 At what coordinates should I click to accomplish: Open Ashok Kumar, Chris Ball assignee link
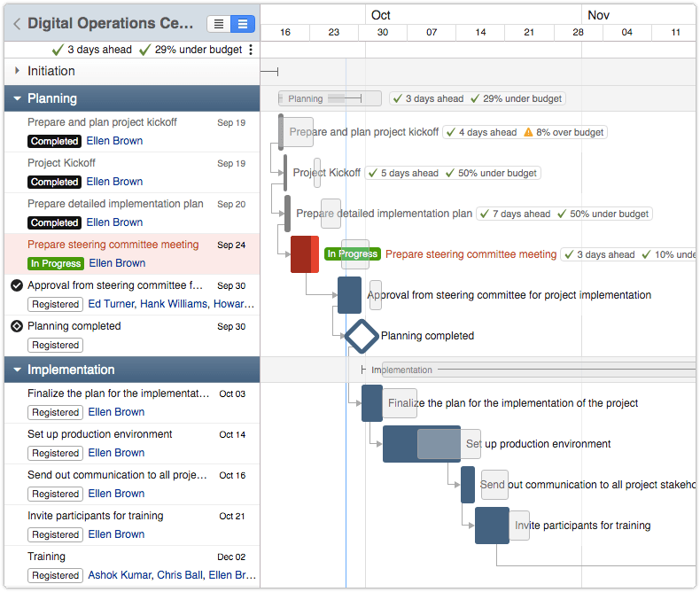click(x=172, y=575)
